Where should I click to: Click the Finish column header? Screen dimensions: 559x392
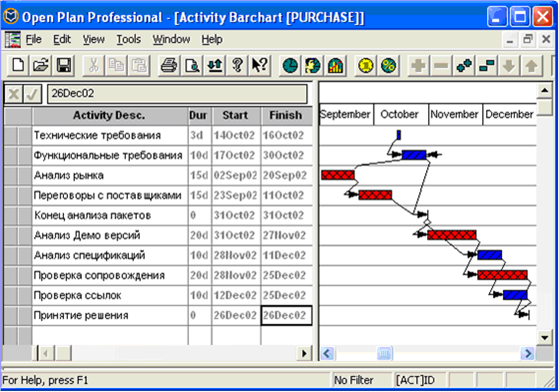click(286, 115)
